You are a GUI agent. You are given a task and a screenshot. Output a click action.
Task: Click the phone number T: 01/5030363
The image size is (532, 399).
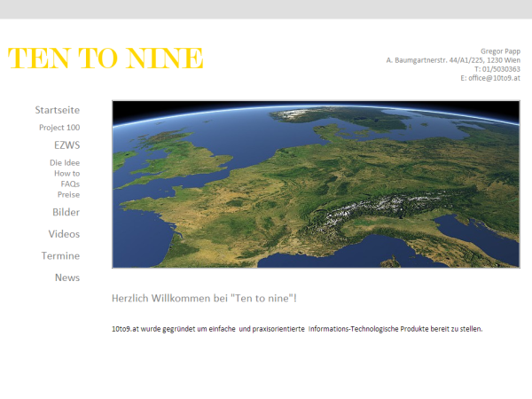coord(497,69)
